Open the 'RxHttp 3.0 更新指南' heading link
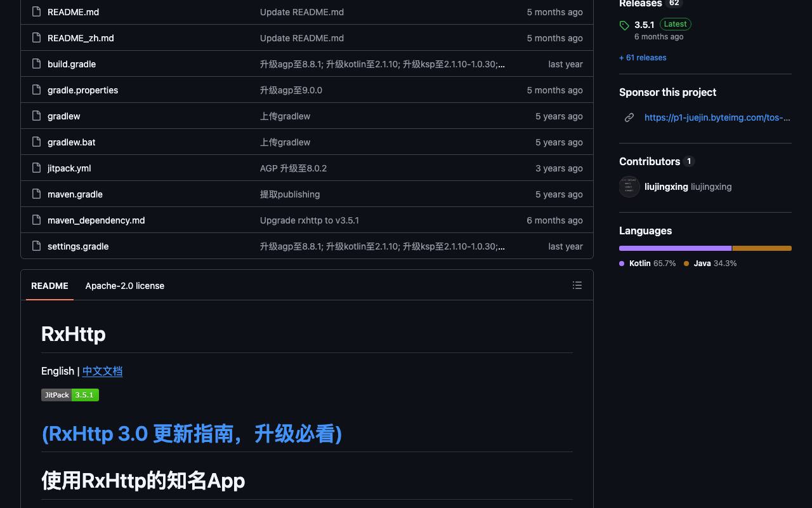Image resolution: width=812 pixels, height=508 pixels. click(192, 434)
